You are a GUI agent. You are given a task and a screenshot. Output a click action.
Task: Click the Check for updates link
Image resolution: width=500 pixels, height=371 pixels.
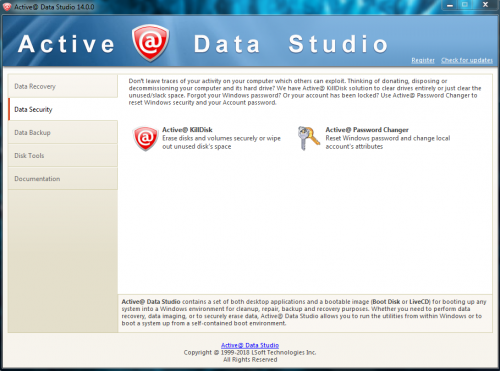click(x=467, y=60)
